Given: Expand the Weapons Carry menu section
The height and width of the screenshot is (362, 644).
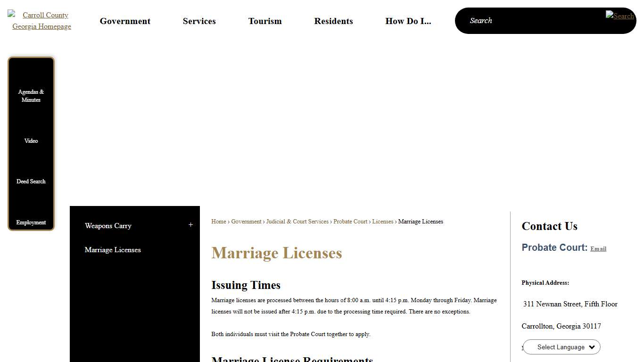Looking at the screenshot, I should pos(190,225).
